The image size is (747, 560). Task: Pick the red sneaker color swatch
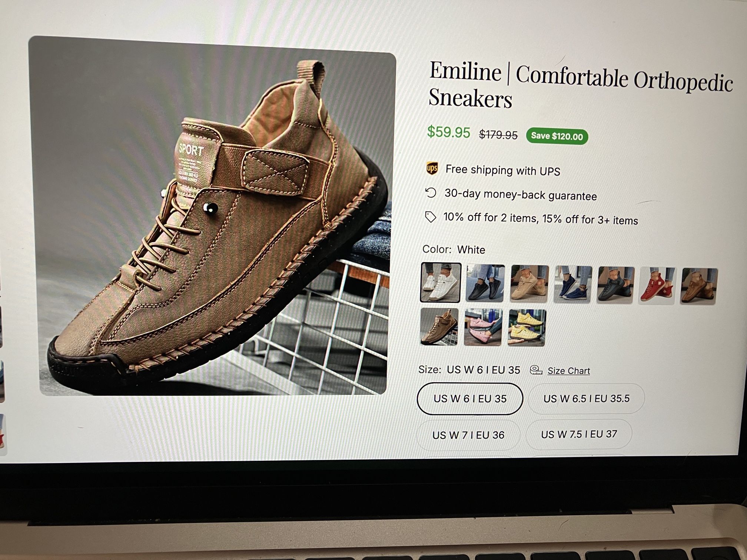tap(658, 286)
